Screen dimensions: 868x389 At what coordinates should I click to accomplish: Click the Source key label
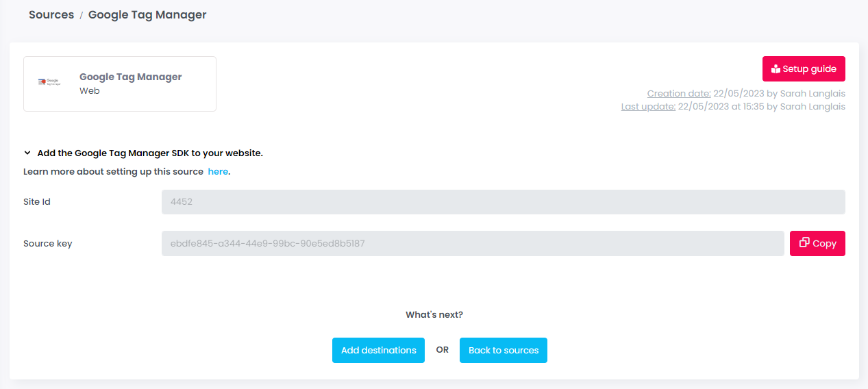coord(48,244)
